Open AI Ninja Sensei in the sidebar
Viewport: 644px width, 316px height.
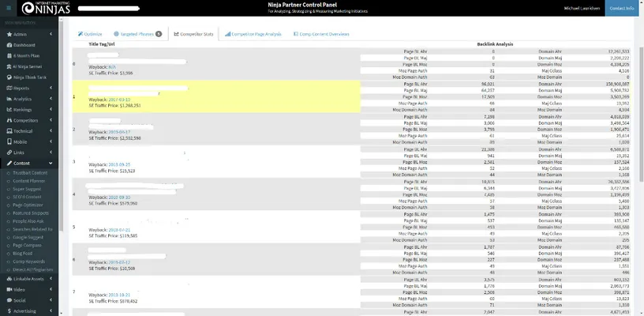28,66
